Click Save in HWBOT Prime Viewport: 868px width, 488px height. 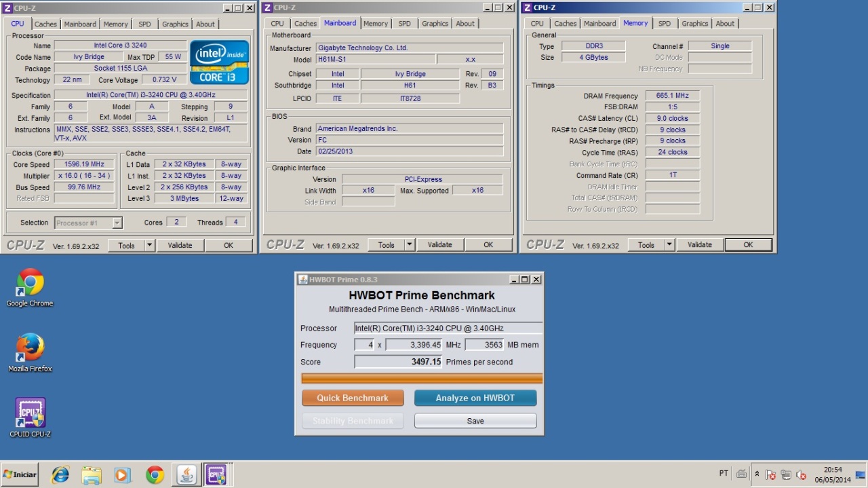(x=475, y=421)
